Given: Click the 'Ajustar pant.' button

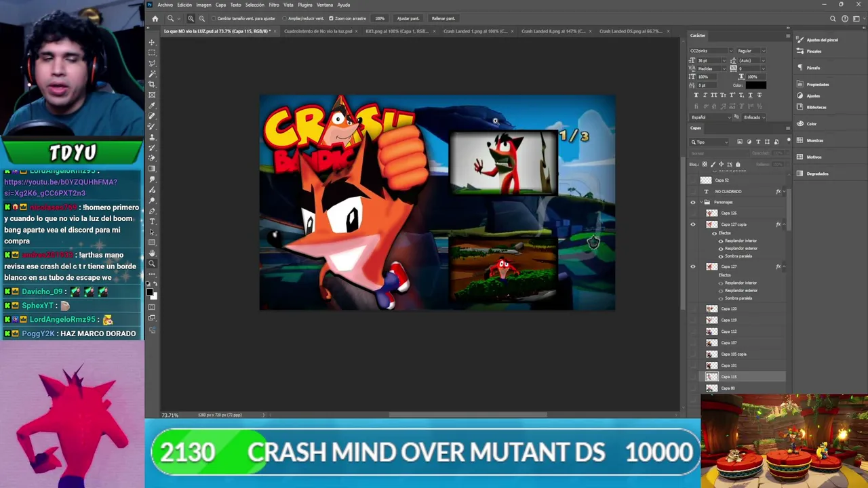Looking at the screenshot, I should coord(408,18).
